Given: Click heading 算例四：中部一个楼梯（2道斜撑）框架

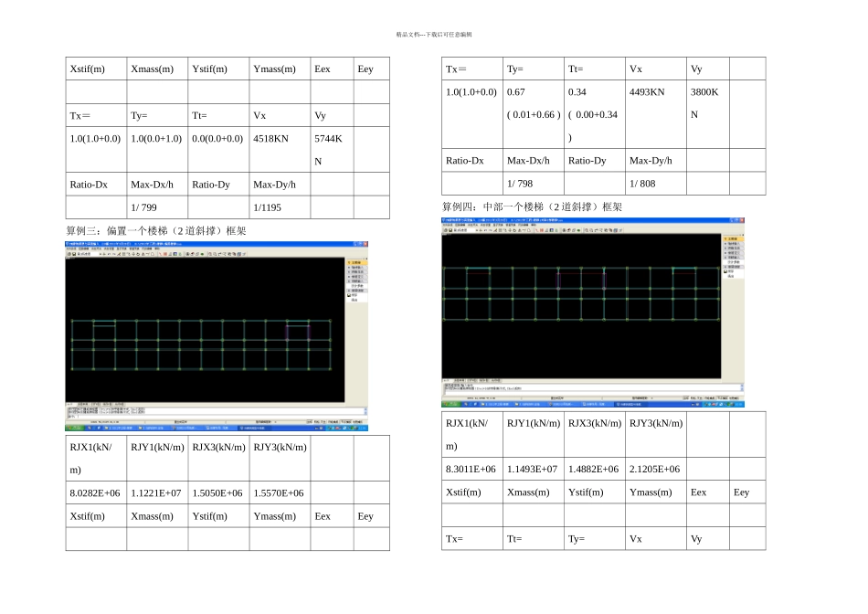Looking at the screenshot, I should pyautogui.click(x=532, y=206).
